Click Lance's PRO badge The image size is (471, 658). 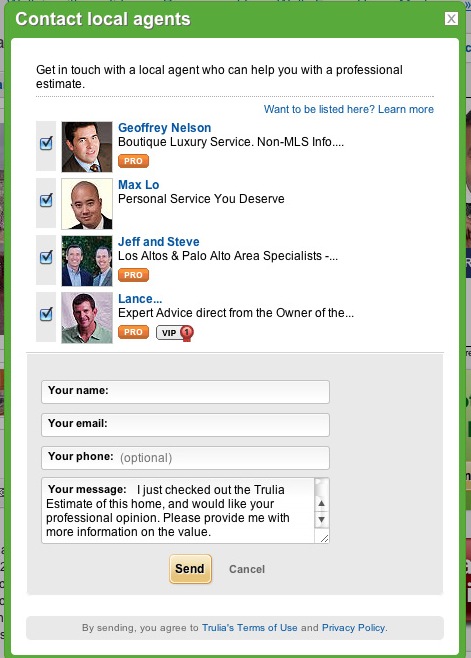(133, 332)
